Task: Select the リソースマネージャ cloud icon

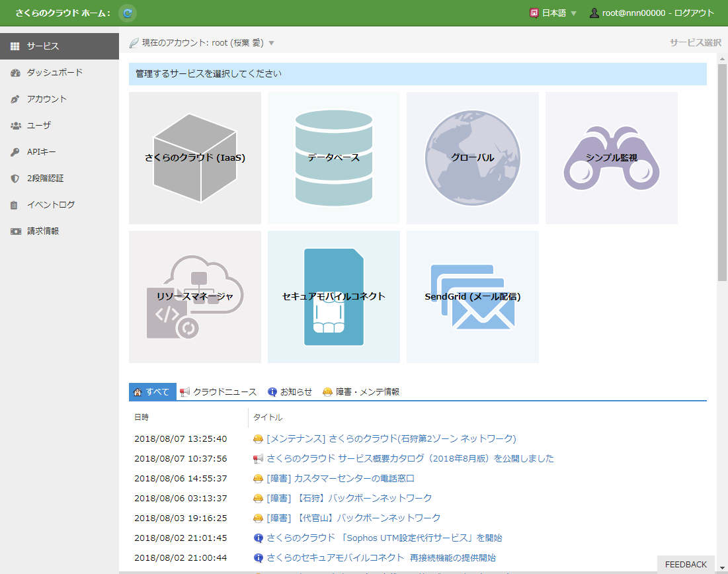Action: pos(194,296)
